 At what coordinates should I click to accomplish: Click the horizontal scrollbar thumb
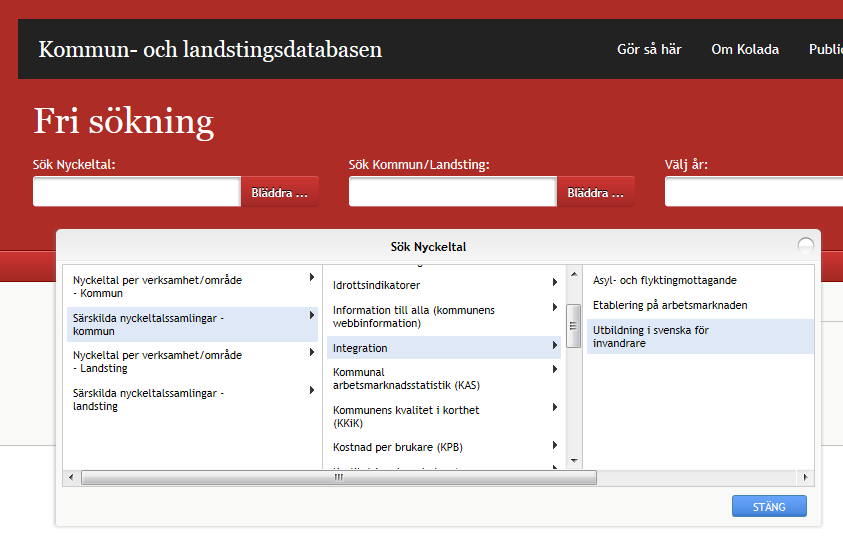coord(339,477)
